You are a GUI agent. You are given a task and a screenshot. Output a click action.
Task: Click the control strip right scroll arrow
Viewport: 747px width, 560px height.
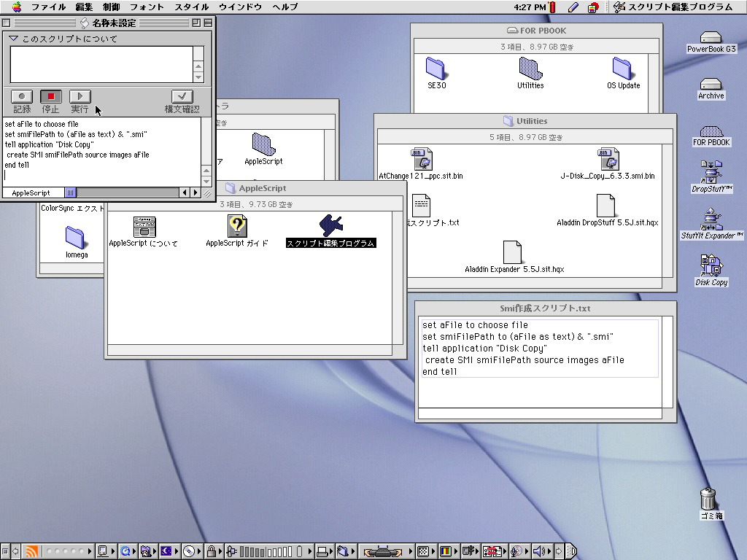click(x=560, y=551)
